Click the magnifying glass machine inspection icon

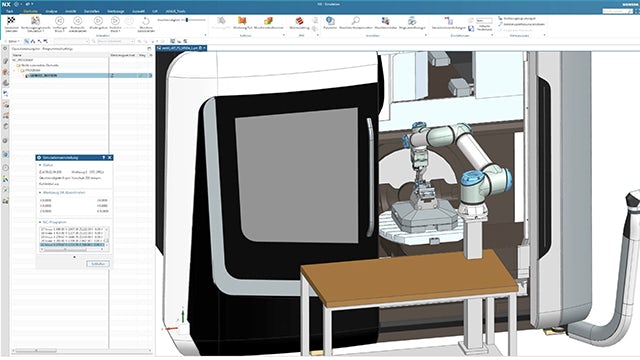(356, 20)
